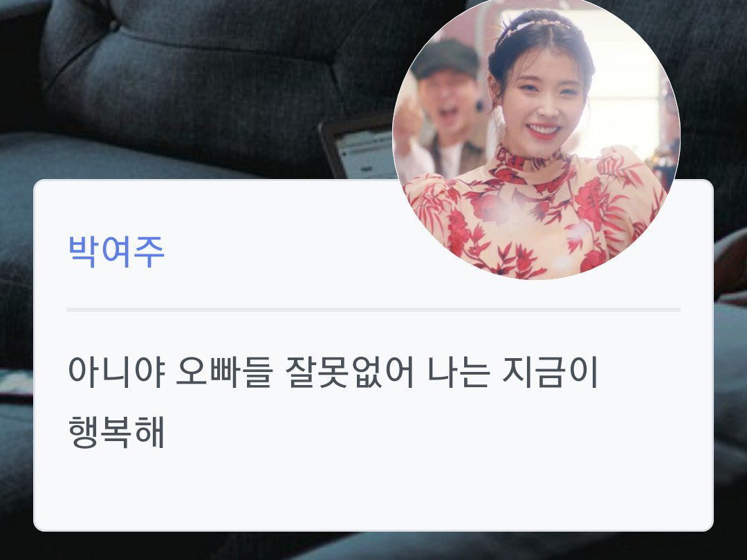Viewport: 747px width, 560px height.
Task: Click the word 잘못없어 in the message
Action: [349, 372]
